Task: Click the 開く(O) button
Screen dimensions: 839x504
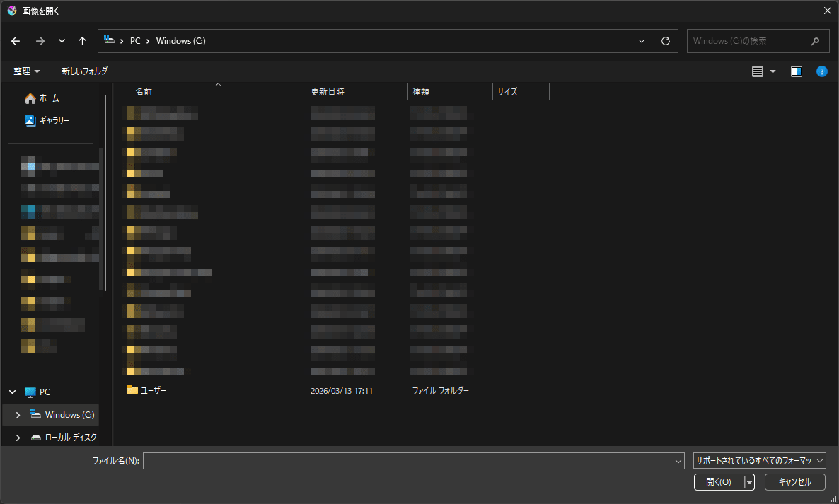Action: pyautogui.click(x=719, y=482)
